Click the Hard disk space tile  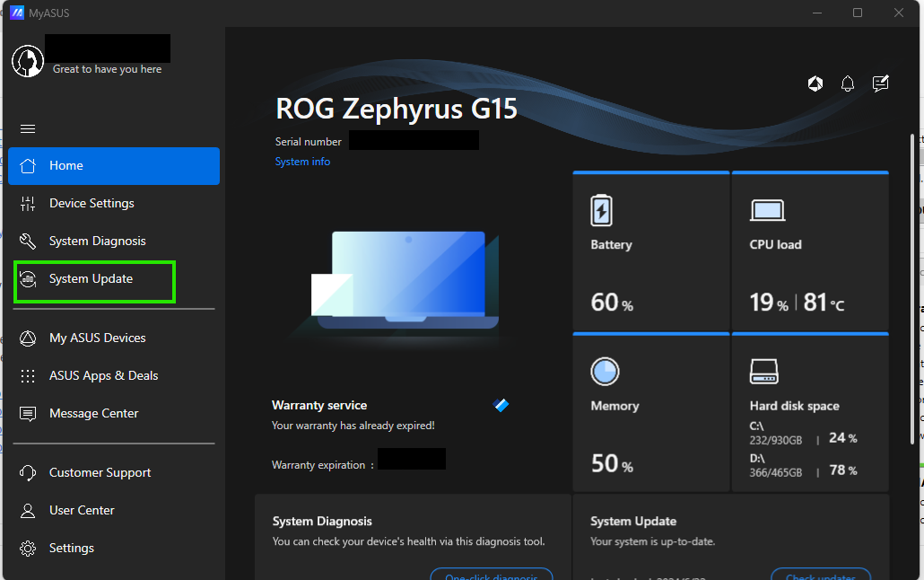tap(810, 412)
